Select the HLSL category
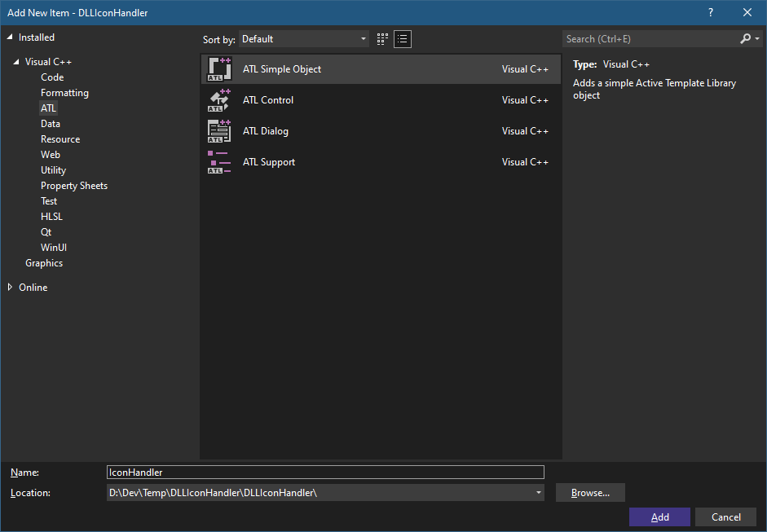 tap(51, 217)
